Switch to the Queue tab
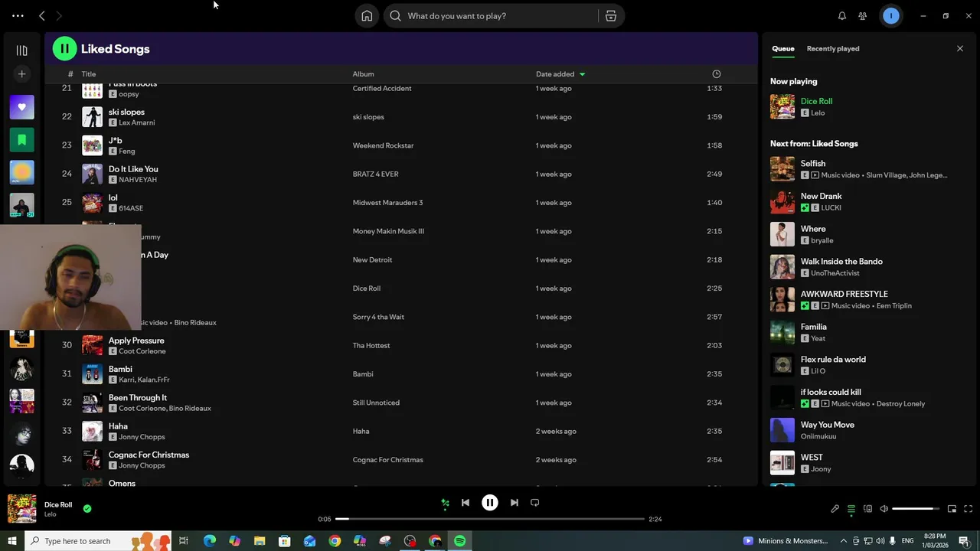 pyautogui.click(x=782, y=48)
